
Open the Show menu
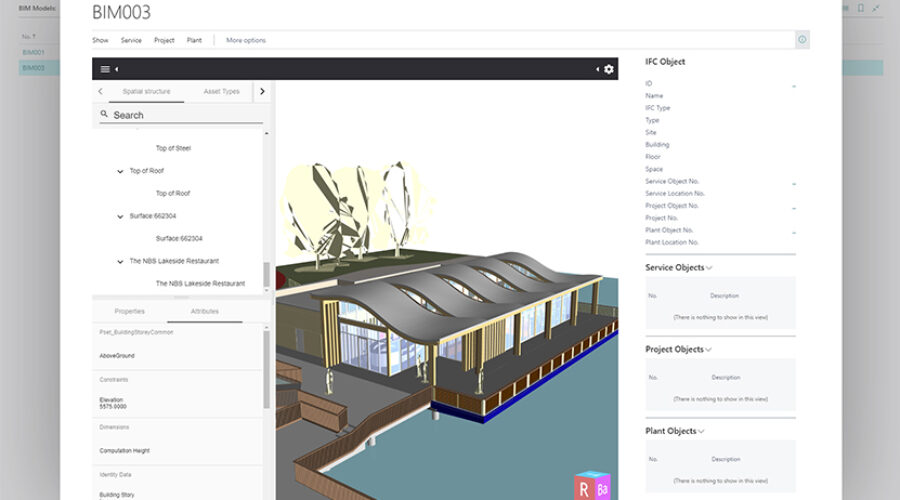[100, 40]
